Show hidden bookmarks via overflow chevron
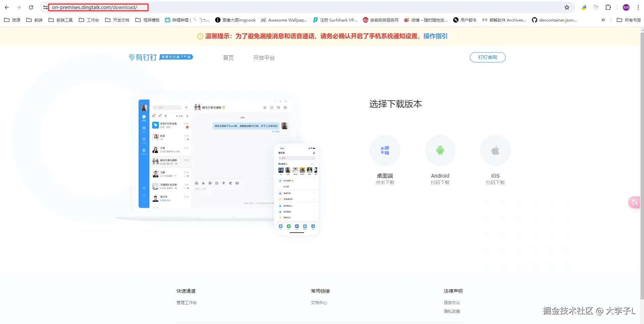The height and width of the screenshot is (324, 644). point(604,20)
